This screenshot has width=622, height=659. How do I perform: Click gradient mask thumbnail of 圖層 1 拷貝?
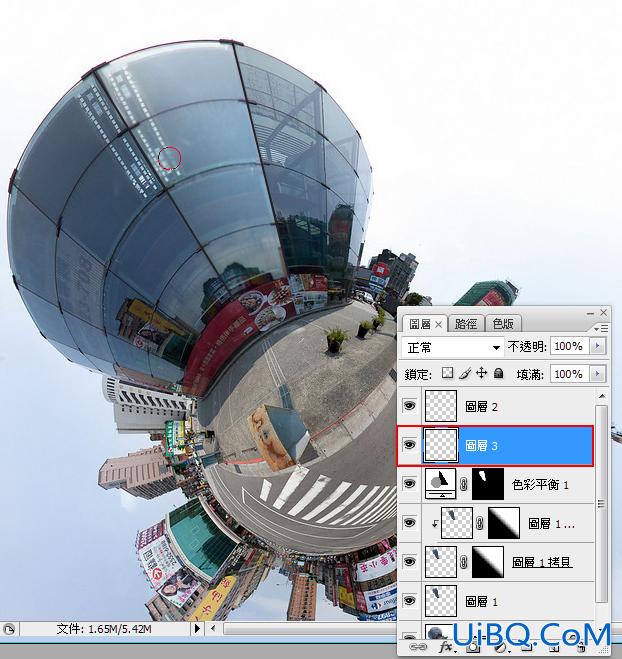488,562
